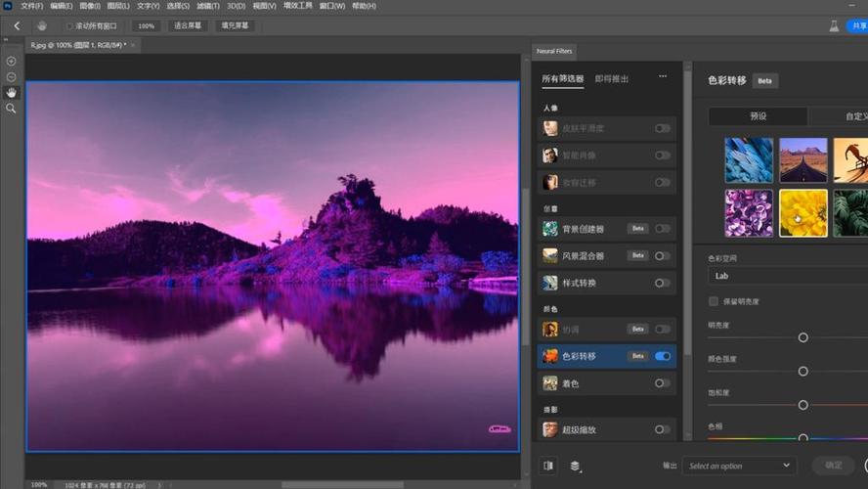The height and width of the screenshot is (489, 868).
Task: Switch to the 即将推出 tab
Action: click(612, 78)
